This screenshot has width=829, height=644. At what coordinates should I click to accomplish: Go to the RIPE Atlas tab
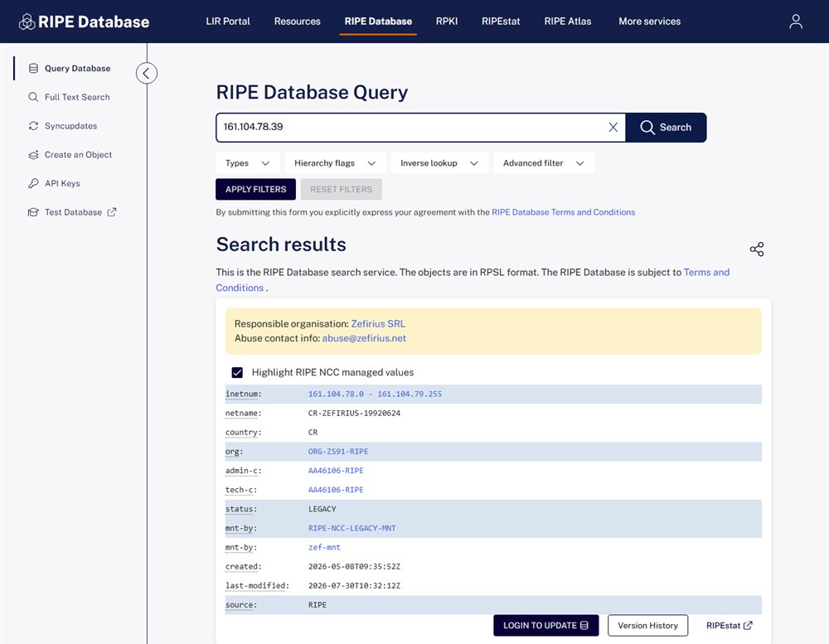pyautogui.click(x=568, y=22)
